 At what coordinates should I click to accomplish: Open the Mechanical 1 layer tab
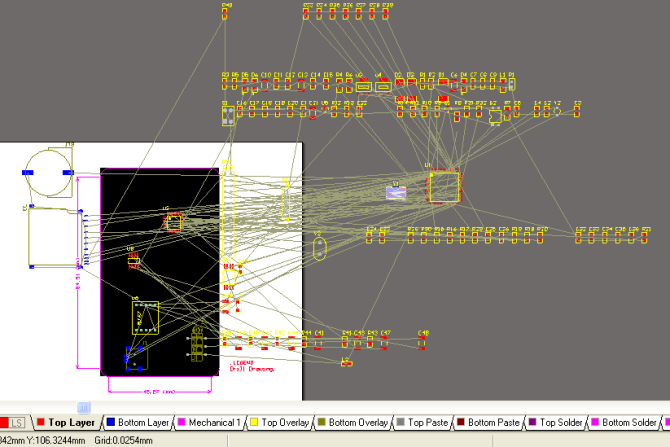click(x=214, y=423)
